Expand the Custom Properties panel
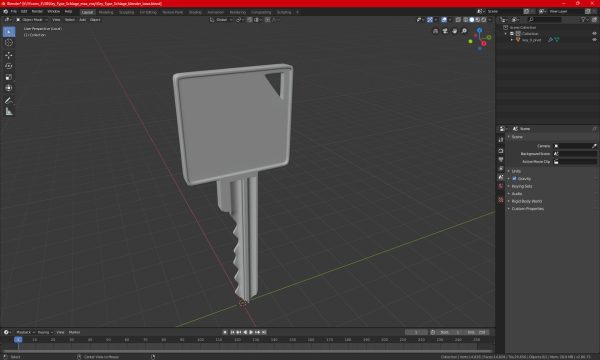 pos(528,209)
